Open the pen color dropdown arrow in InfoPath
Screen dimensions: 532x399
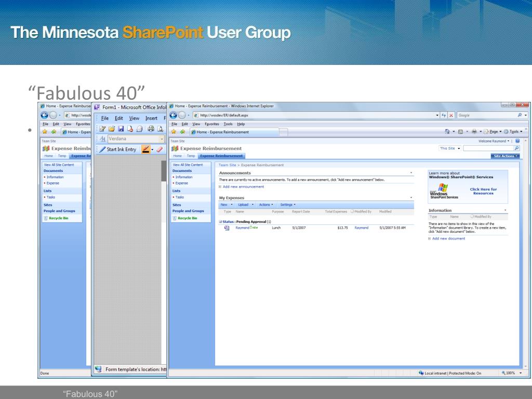[x=152, y=150]
